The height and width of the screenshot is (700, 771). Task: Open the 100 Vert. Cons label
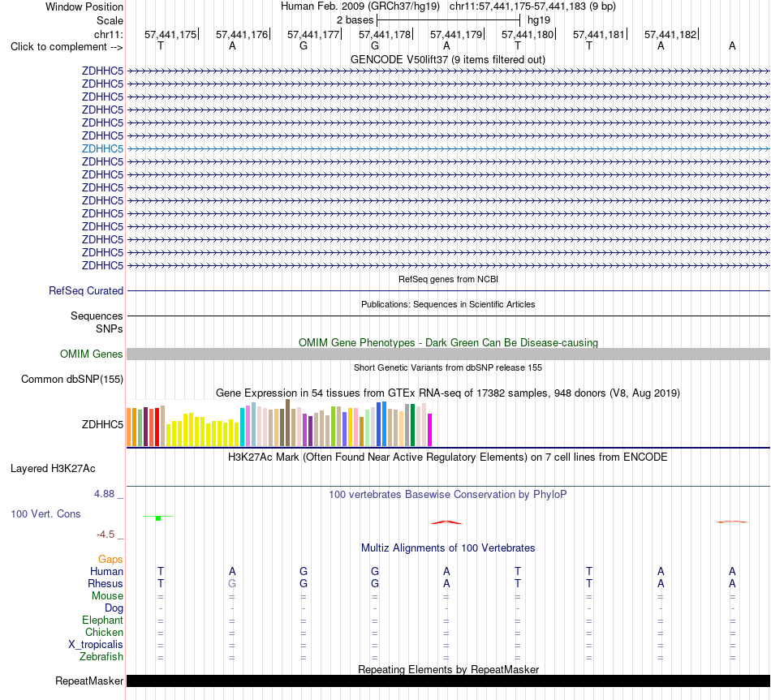[45, 513]
